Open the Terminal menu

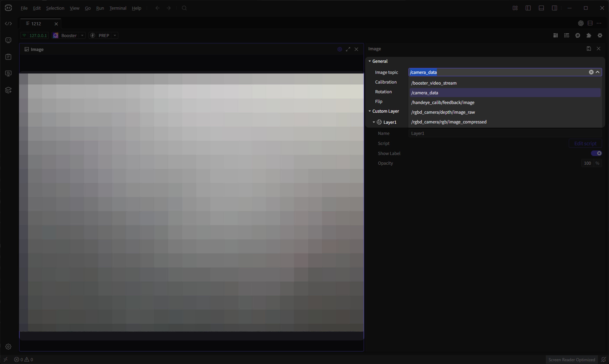point(118,8)
